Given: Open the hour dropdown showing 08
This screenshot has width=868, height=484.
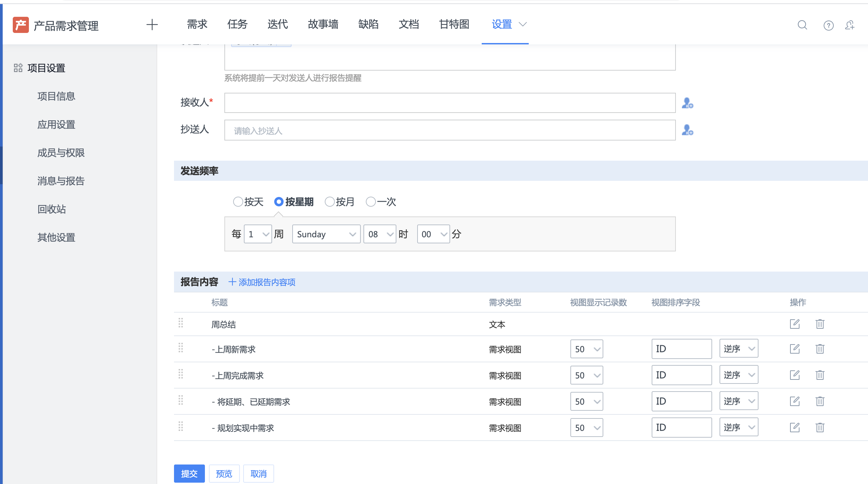Looking at the screenshot, I should [379, 234].
